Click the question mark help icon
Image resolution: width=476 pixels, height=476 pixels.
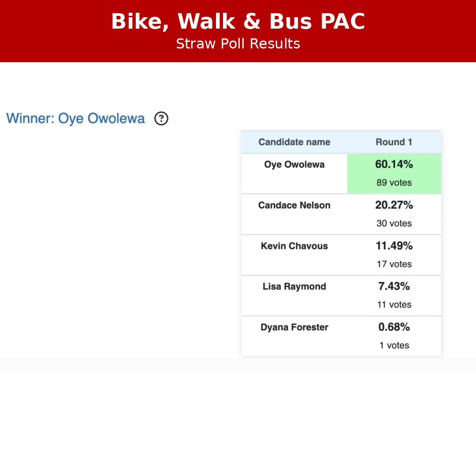[x=161, y=119]
